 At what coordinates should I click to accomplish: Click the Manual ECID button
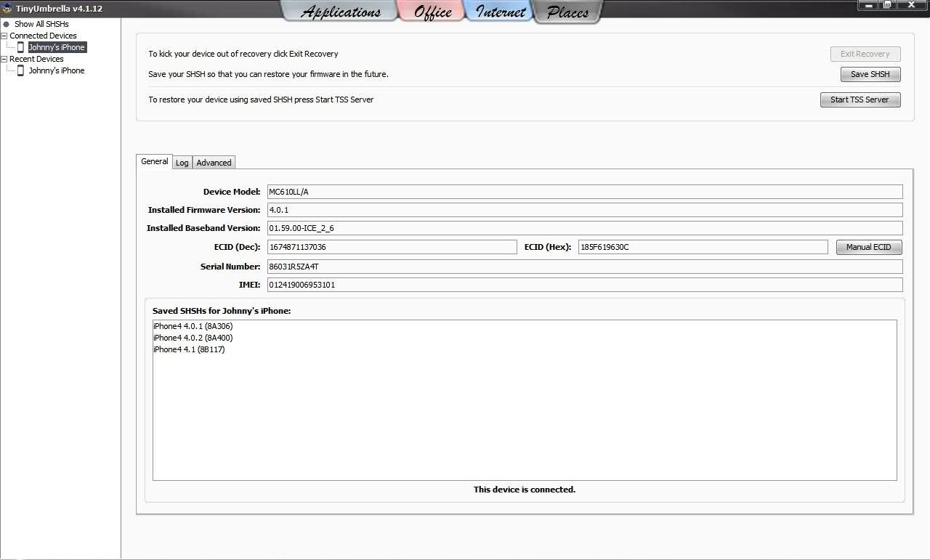869,247
